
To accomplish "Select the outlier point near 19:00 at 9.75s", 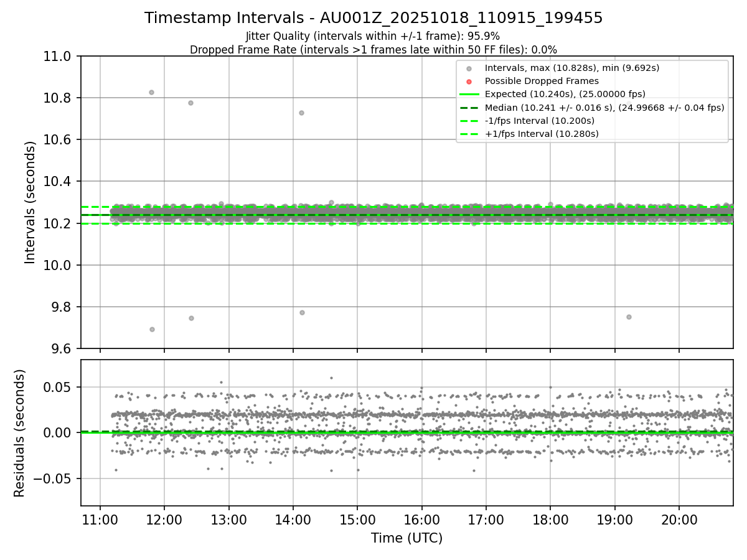I will pos(629,317).
